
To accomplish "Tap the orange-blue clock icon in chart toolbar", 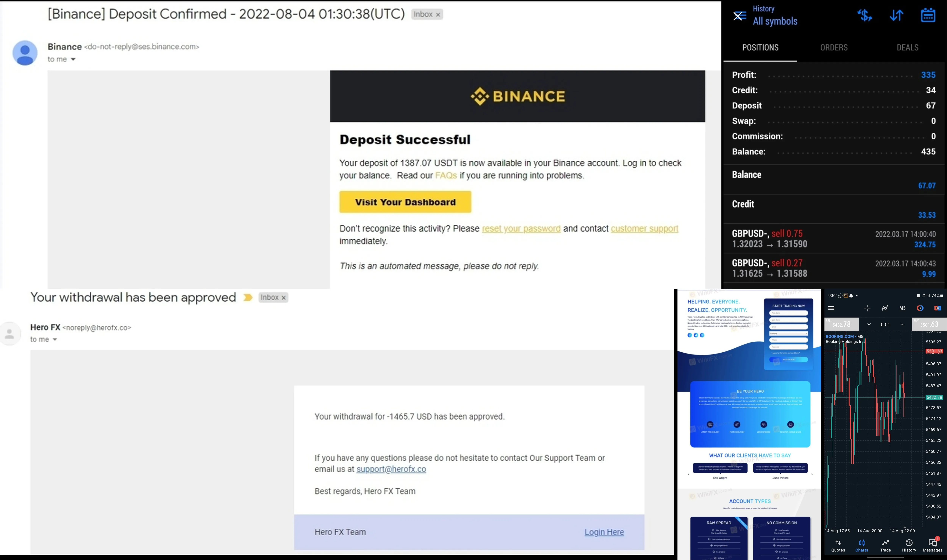I will [x=920, y=308].
